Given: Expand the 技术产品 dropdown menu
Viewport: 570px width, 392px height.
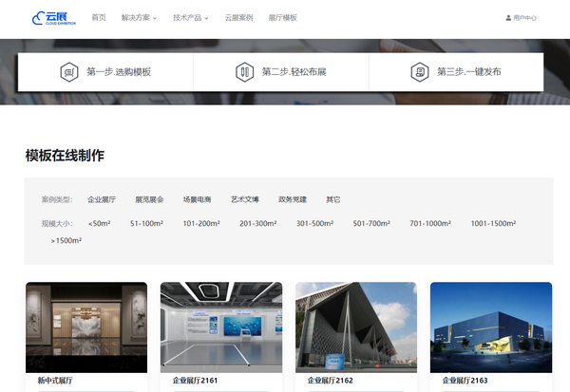Looking at the screenshot, I should [191, 18].
